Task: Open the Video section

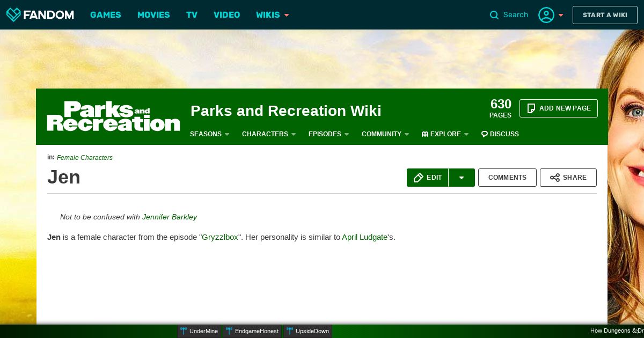Action: [226, 15]
